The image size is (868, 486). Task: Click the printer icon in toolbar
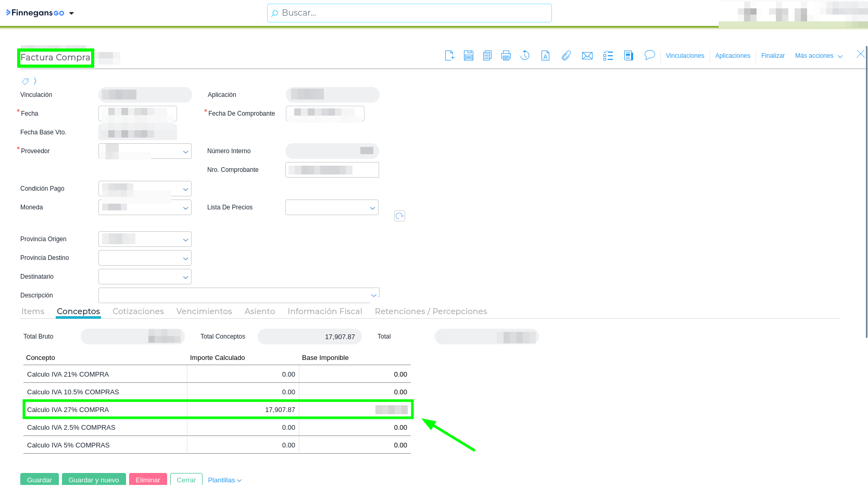[506, 56]
